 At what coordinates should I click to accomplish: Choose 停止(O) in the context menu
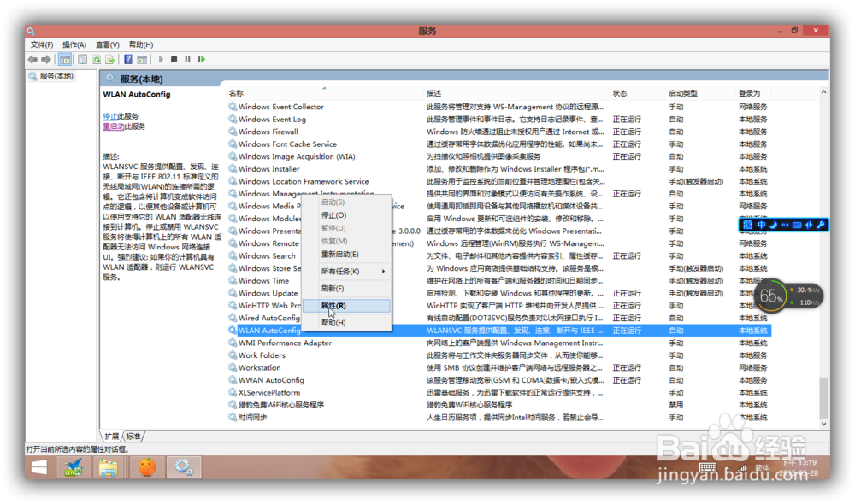click(347, 215)
